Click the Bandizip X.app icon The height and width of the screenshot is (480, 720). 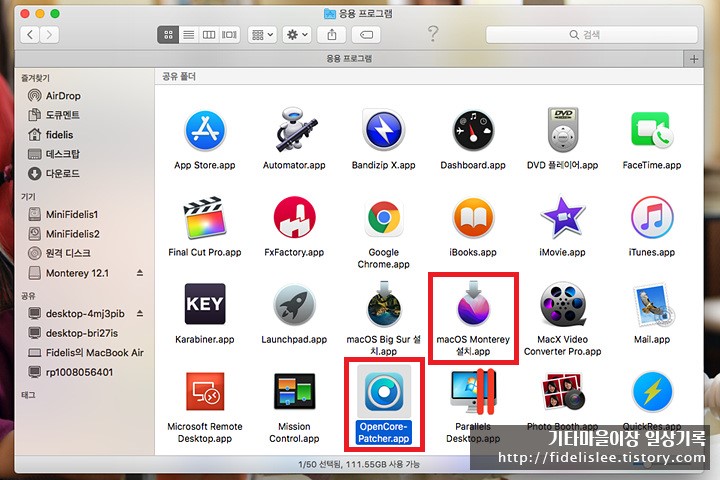click(383, 130)
